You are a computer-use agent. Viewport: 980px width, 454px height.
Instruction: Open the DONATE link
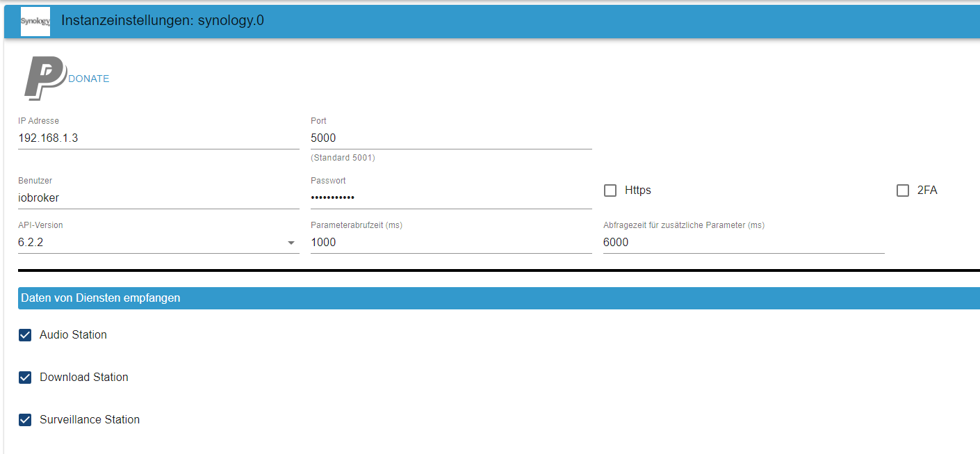click(x=89, y=79)
